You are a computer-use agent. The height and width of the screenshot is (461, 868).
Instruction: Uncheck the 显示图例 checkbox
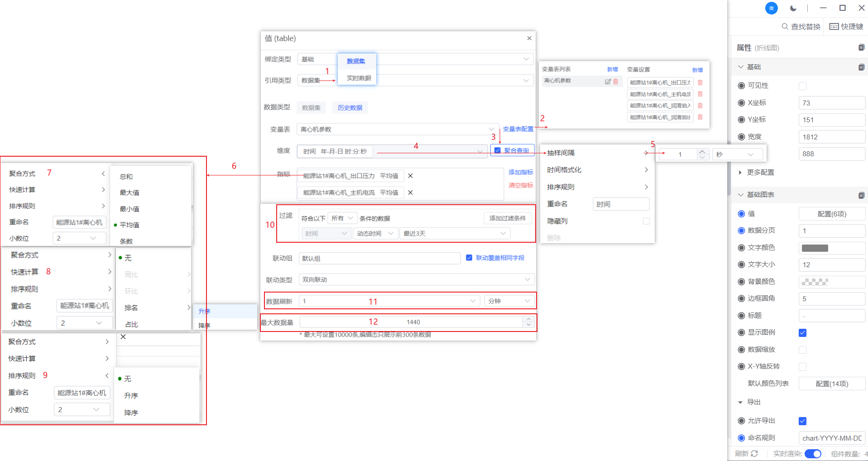tap(802, 333)
